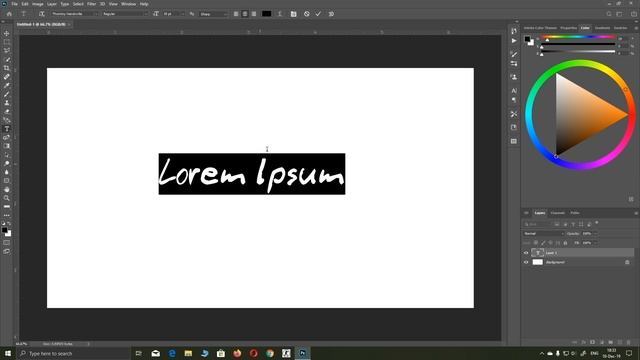The image size is (640, 360).
Task: Open the Image menu
Action: point(38,4)
